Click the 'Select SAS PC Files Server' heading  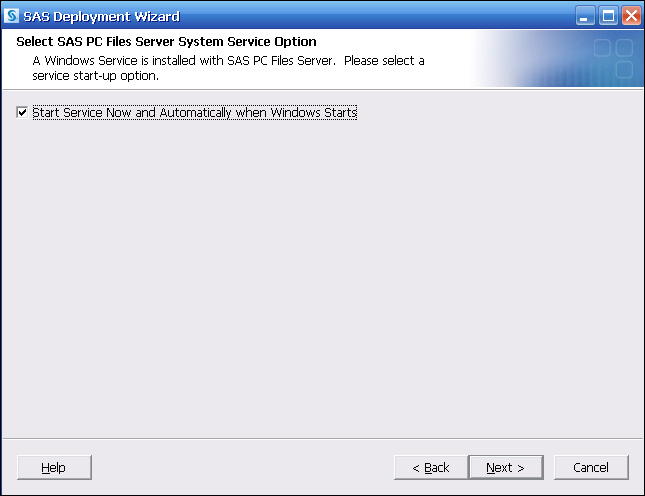166,42
